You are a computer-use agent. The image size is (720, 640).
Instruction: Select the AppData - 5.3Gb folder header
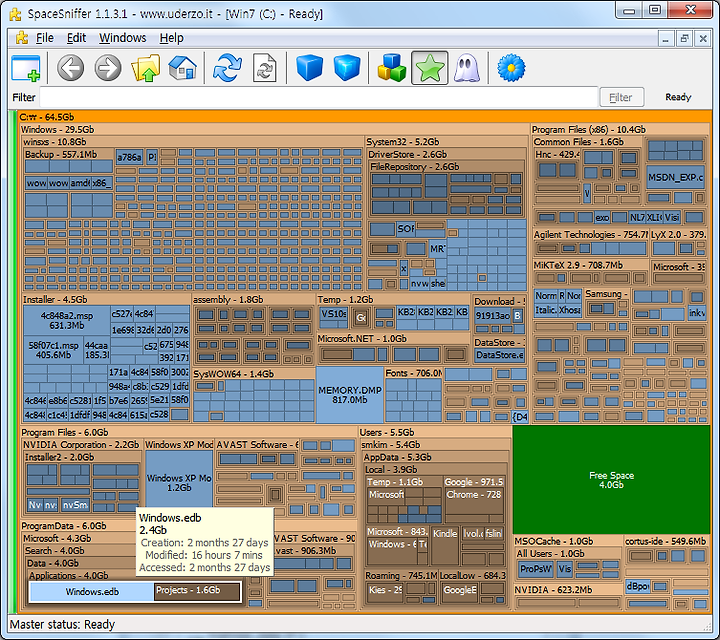point(436,457)
